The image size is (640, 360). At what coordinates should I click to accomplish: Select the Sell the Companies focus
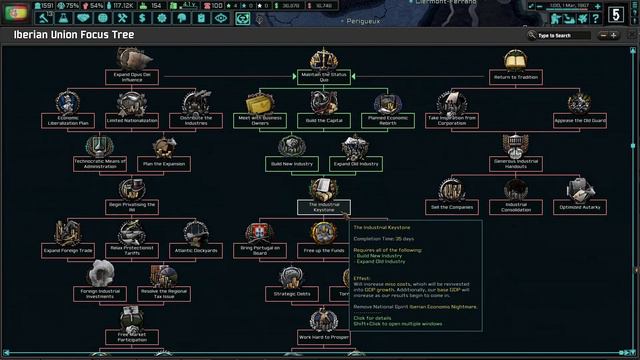click(x=452, y=207)
